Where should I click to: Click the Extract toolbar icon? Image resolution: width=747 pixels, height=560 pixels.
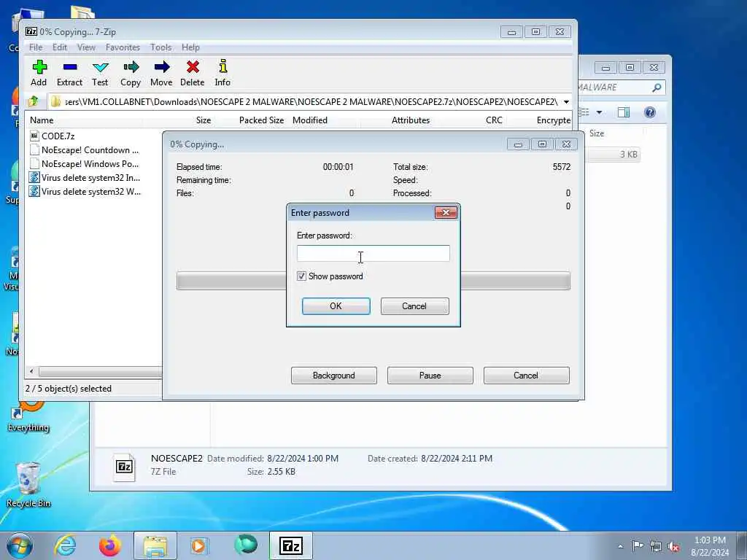click(x=69, y=73)
